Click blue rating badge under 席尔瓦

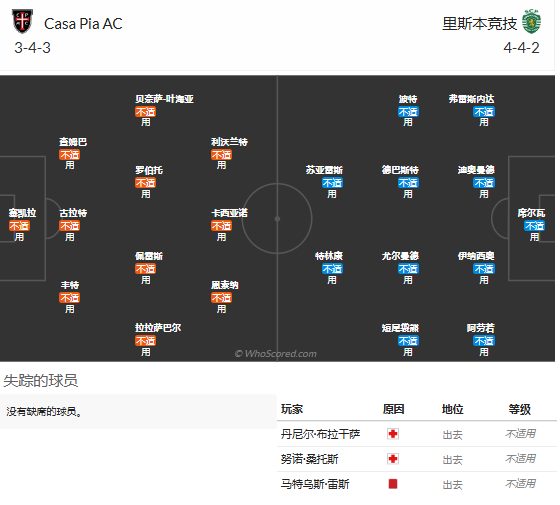tap(534, 226)
